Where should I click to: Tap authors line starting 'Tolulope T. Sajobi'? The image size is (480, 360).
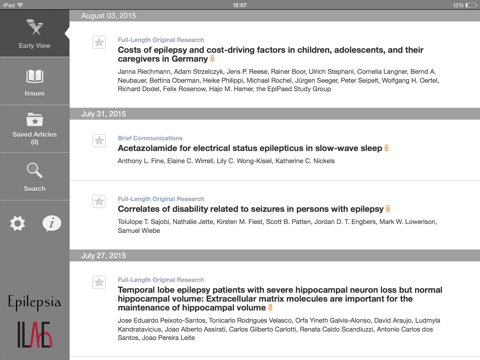click(x=277, y=226)
